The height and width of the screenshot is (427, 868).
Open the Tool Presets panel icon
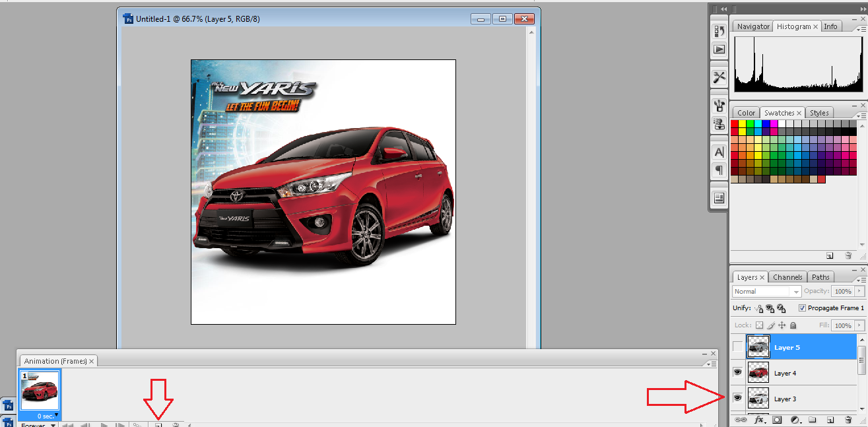(719, 77)
